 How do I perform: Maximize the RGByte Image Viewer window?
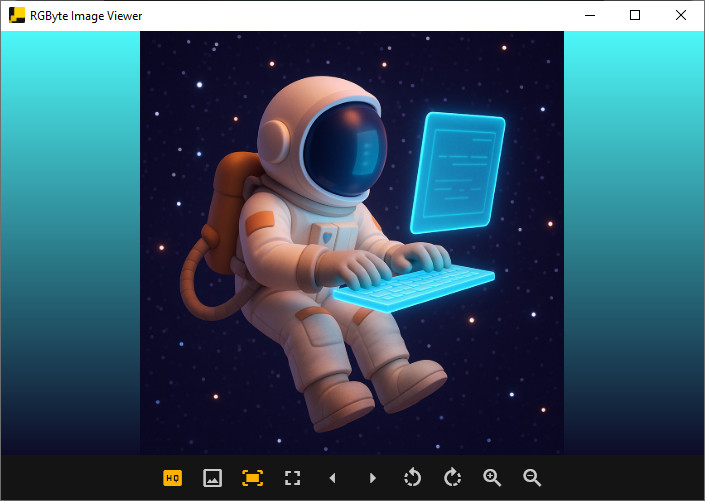tap(635, 15)
